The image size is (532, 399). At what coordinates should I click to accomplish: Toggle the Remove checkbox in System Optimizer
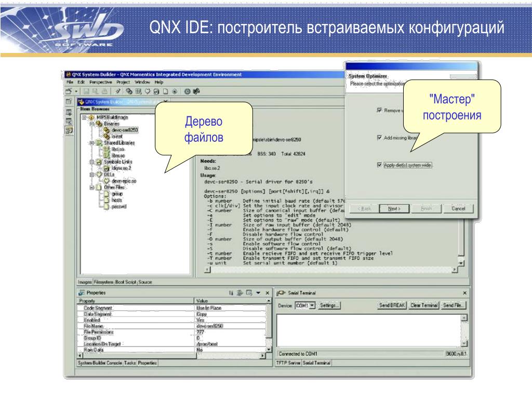379,110
